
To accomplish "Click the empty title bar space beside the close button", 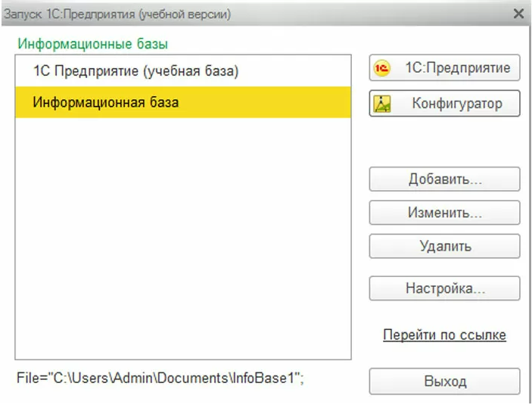I will [378, 13].
